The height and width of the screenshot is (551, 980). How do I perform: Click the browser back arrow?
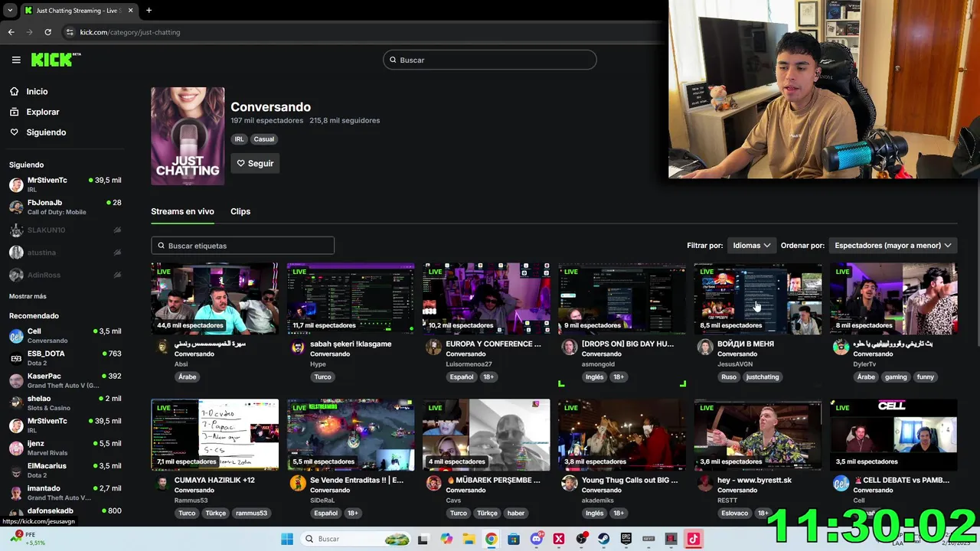click(11, 32)
